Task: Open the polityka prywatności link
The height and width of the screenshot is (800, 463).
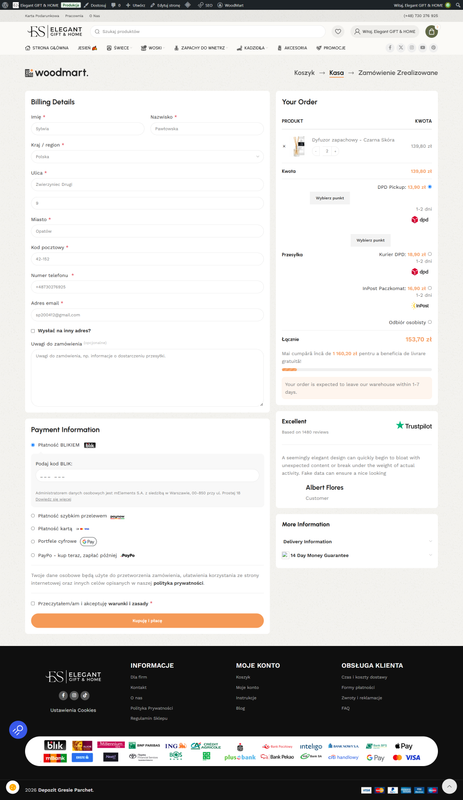Action: [x=178, y=583]
